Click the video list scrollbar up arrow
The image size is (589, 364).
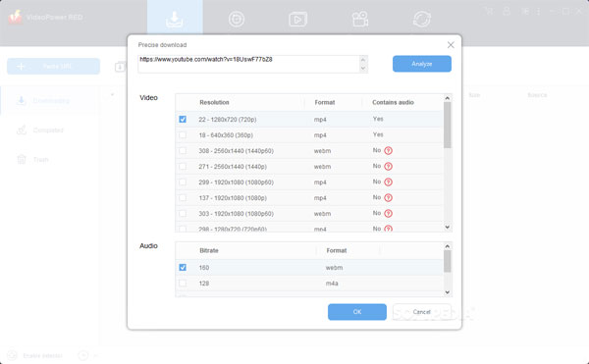(447, 98)
